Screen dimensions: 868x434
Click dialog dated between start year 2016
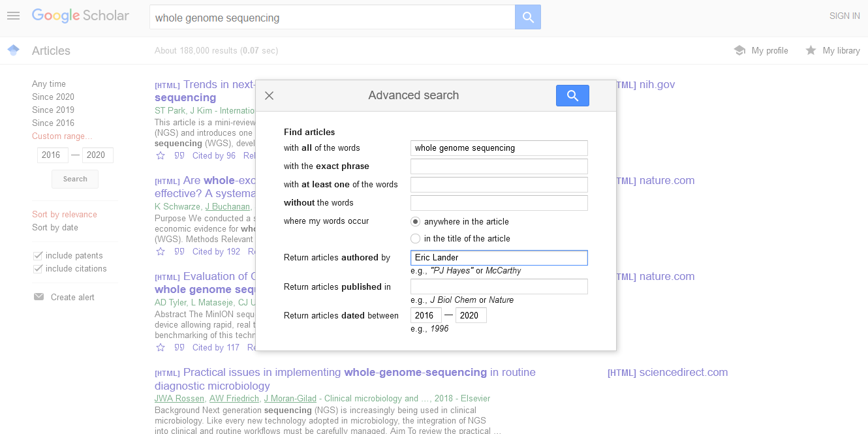426,315
